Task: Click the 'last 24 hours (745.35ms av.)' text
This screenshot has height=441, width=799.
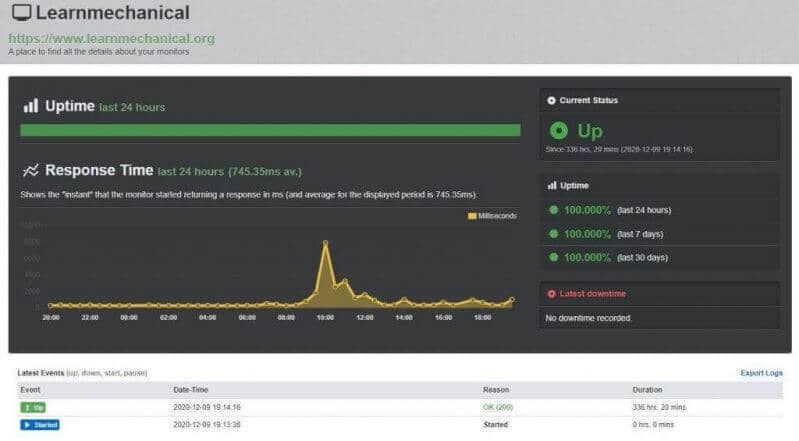Action: [229, 172]
